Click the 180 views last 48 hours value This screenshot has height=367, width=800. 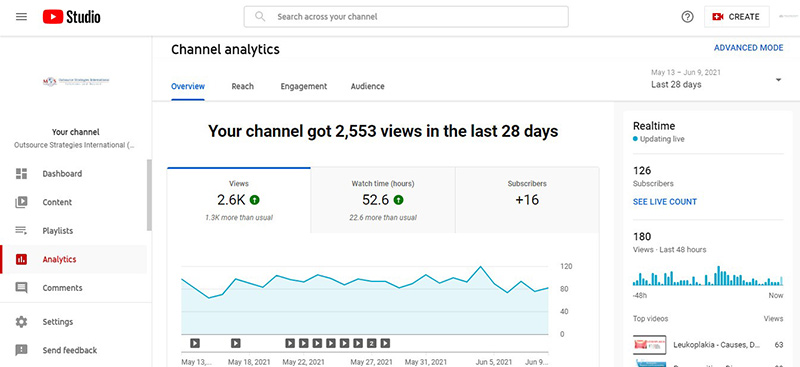pos(642,236)
